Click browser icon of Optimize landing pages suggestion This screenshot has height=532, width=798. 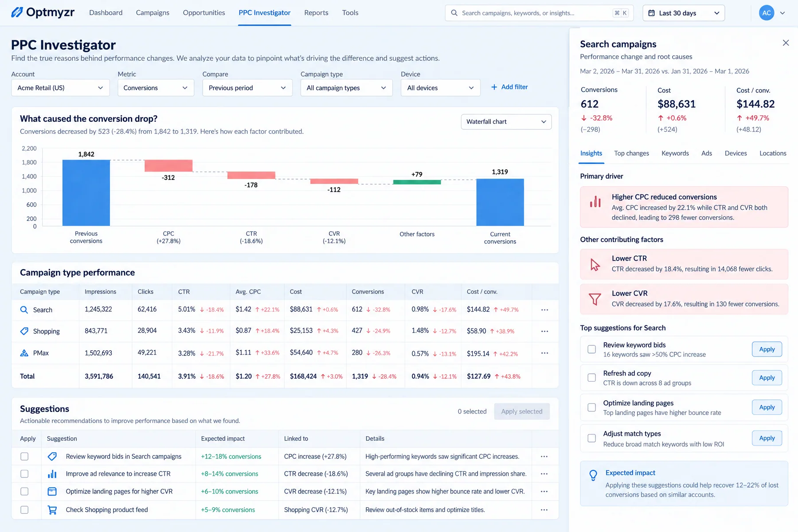(x=52, y=491)
